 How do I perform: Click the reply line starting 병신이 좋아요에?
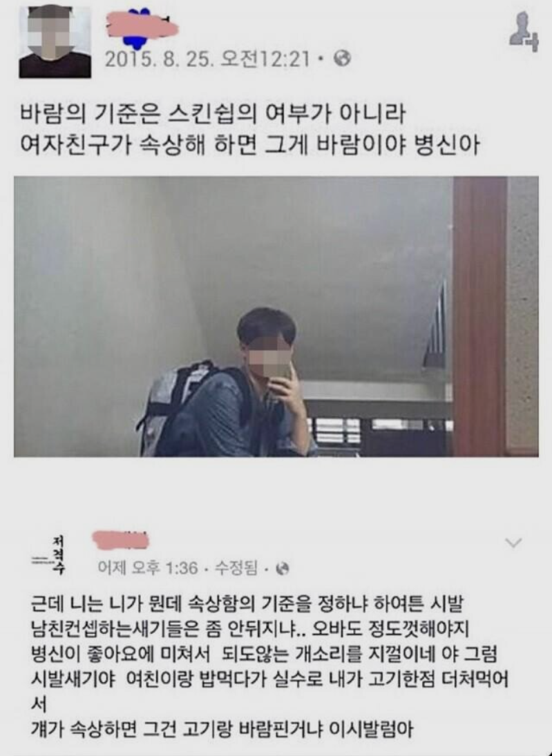click(x=263, y=655)
